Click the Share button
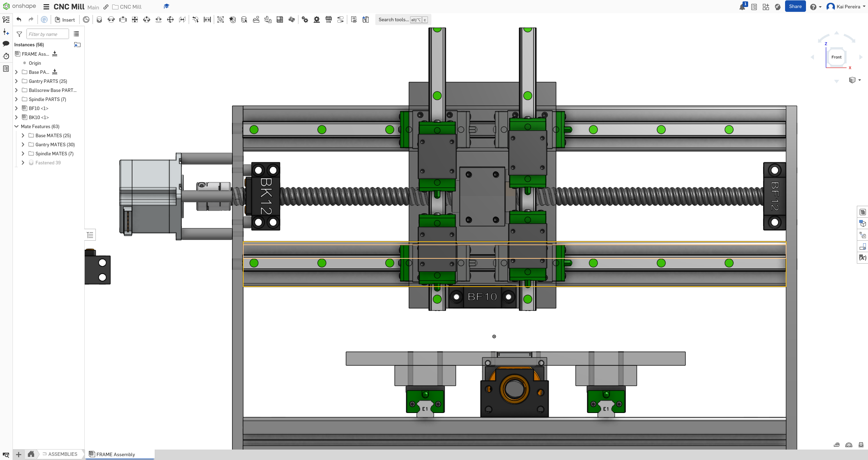868x460 pixels. pyautogui.click(x=795, y=7)
